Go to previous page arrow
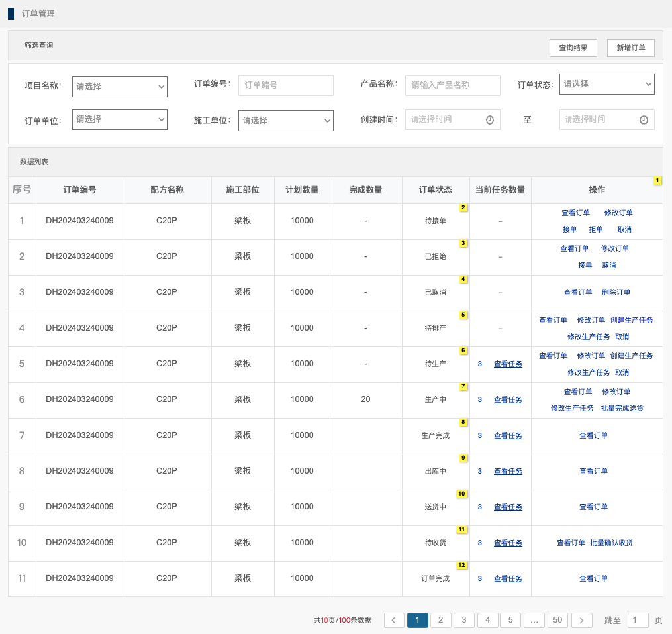This screenshot has height=634, width=672. [394, 620]
